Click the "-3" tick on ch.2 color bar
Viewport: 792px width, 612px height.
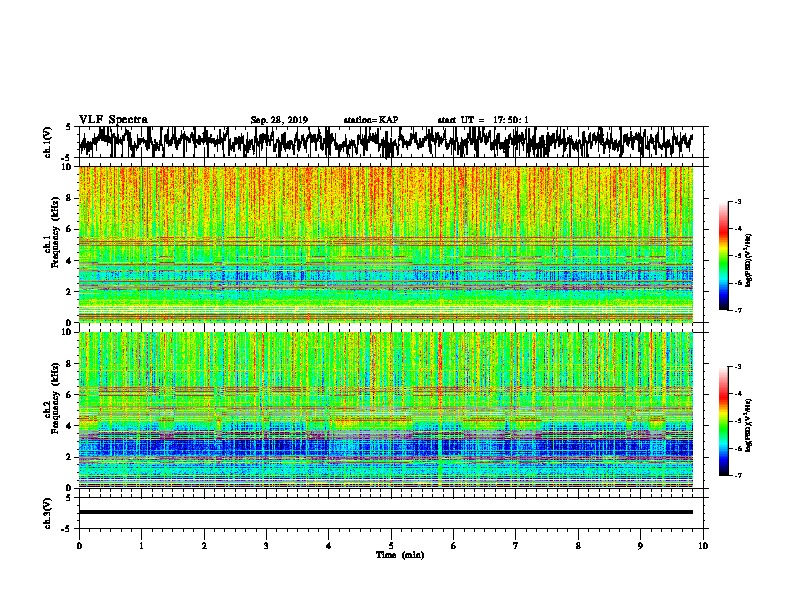pos(738,367)
